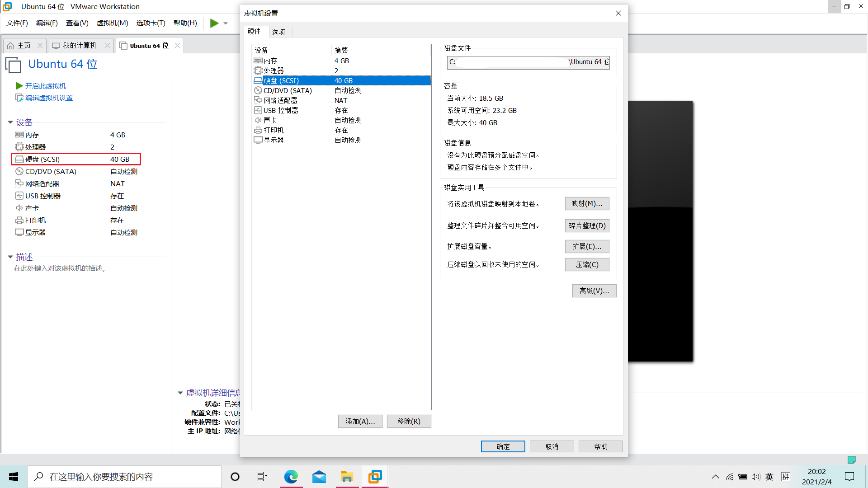
Task: Collapse the 设备 section in sidebar
Action: pyautogui.click(x=10, y=122)
